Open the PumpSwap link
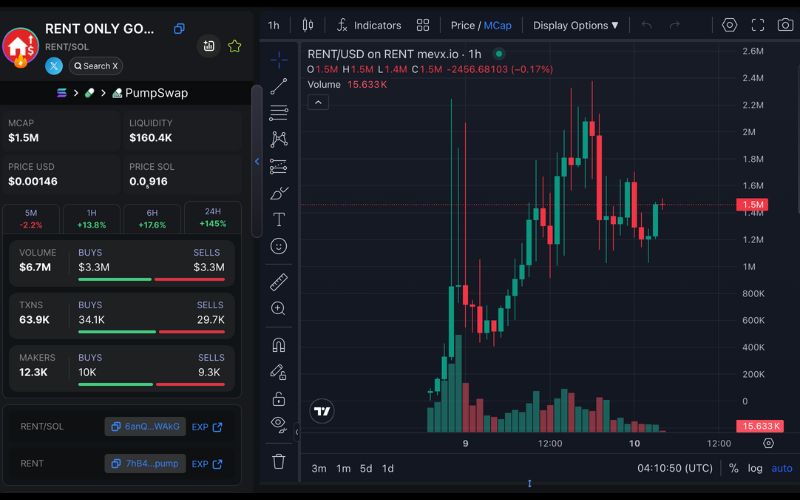Screen dimensions: 800x500 click(150, 93)
